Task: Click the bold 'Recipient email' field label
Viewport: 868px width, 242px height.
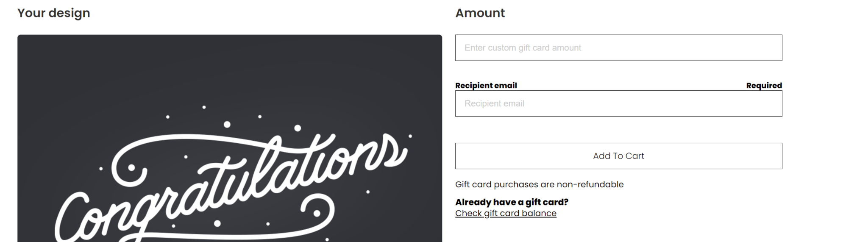Action: pyautogui.click(x=486, y=86)
